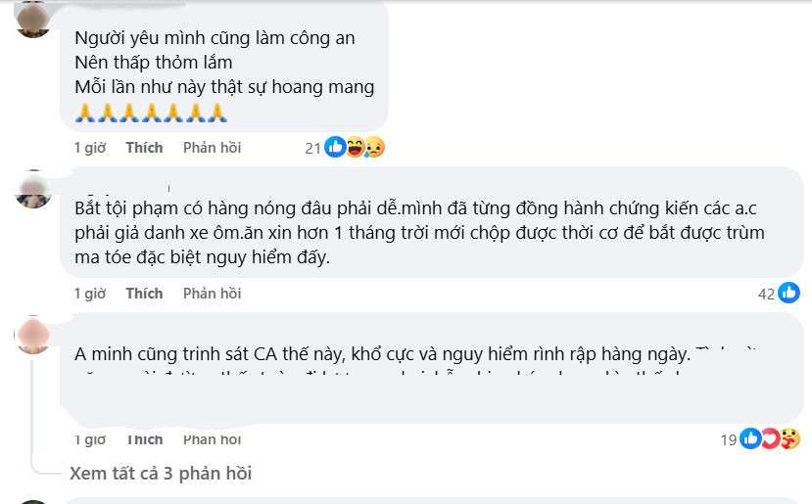Open profile avatar of 'Bắt tội phạm' commenter
Image resolution: width=812 pixels, height=504 pixels.
point(34,189)
